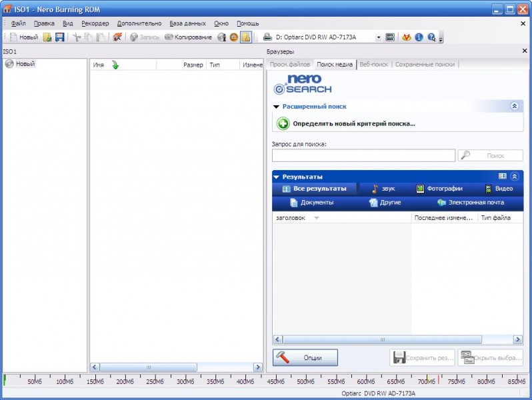Open the Файл menu
This screenshot has width=532, height=400.
tap(18, 23)
